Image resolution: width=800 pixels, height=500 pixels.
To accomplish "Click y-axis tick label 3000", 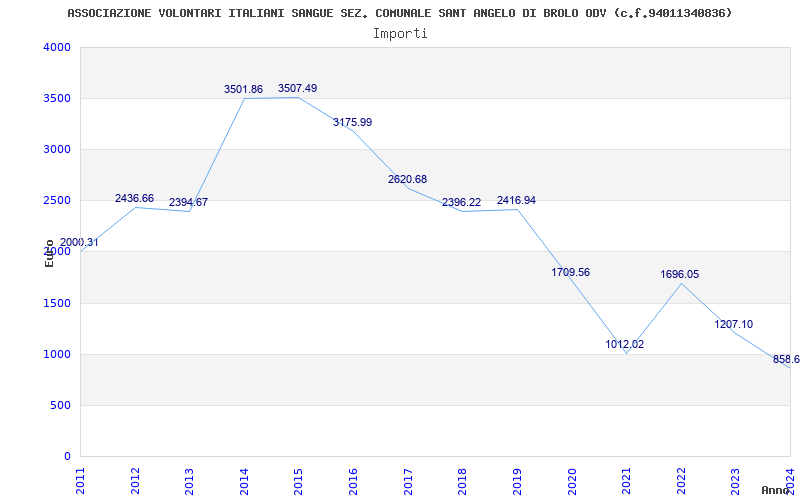I will click(57, 149).
